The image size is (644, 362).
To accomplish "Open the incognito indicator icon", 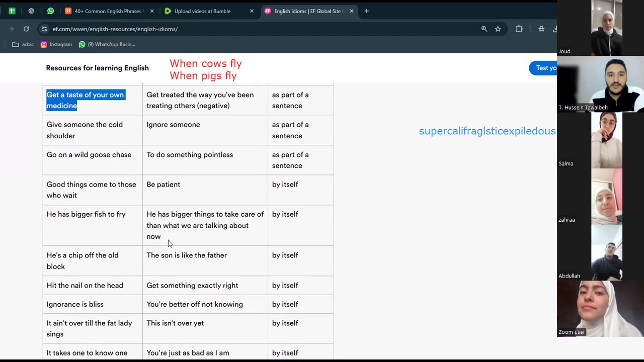I will tap(541, 29).
